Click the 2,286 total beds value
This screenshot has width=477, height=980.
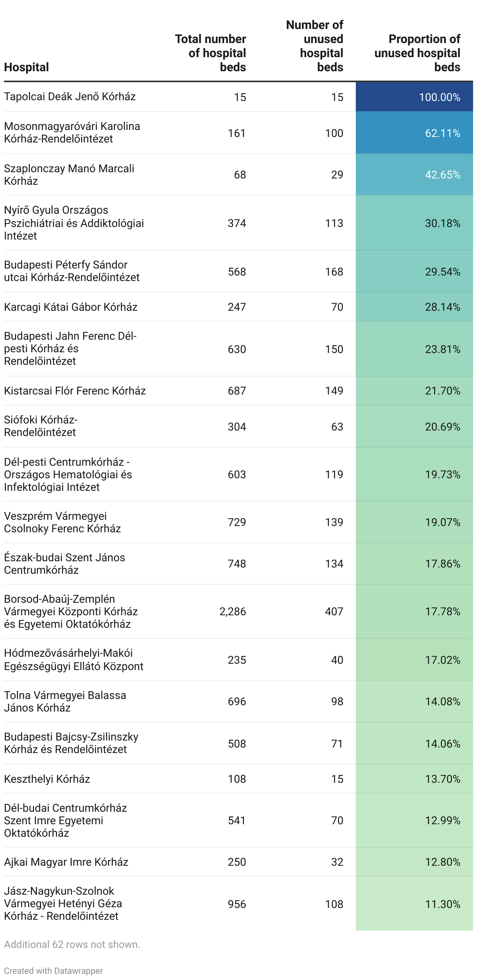point(233,612)
